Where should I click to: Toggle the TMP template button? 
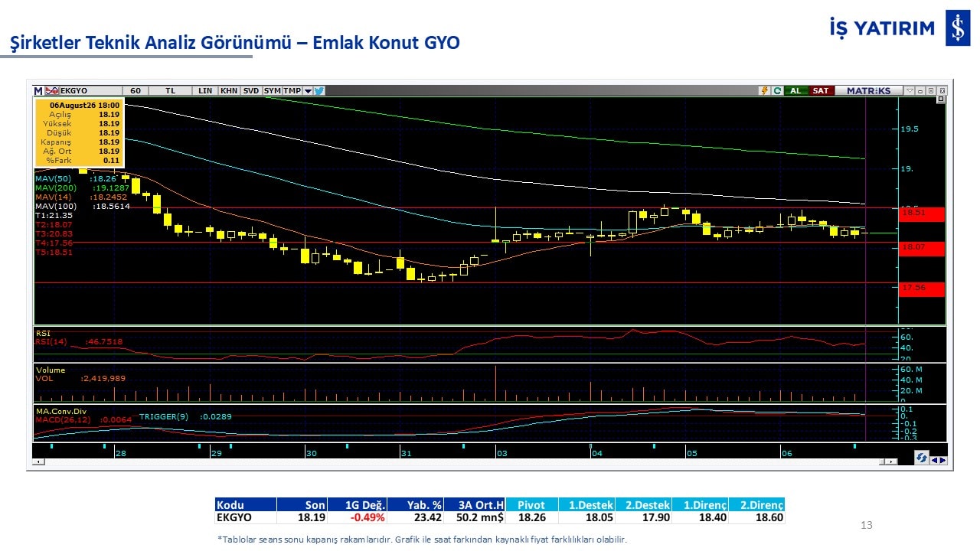(x=292, y=90)
